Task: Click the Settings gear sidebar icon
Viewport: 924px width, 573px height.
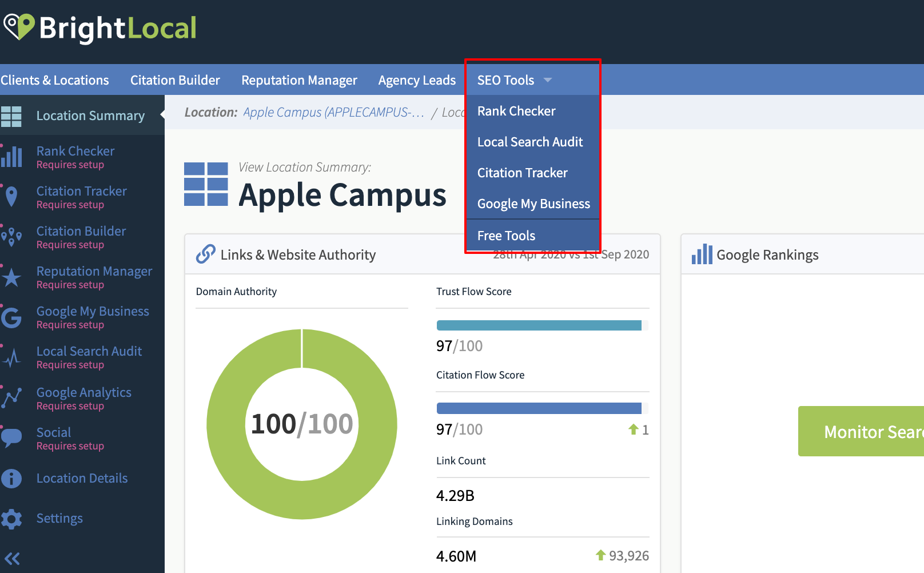Action: pos(11,519)
